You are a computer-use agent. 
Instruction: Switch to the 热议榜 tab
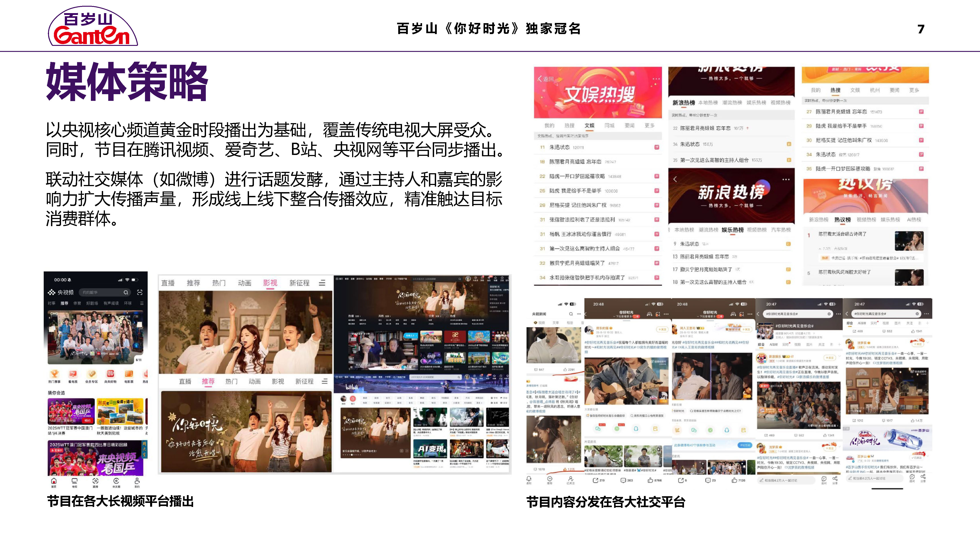842,220
